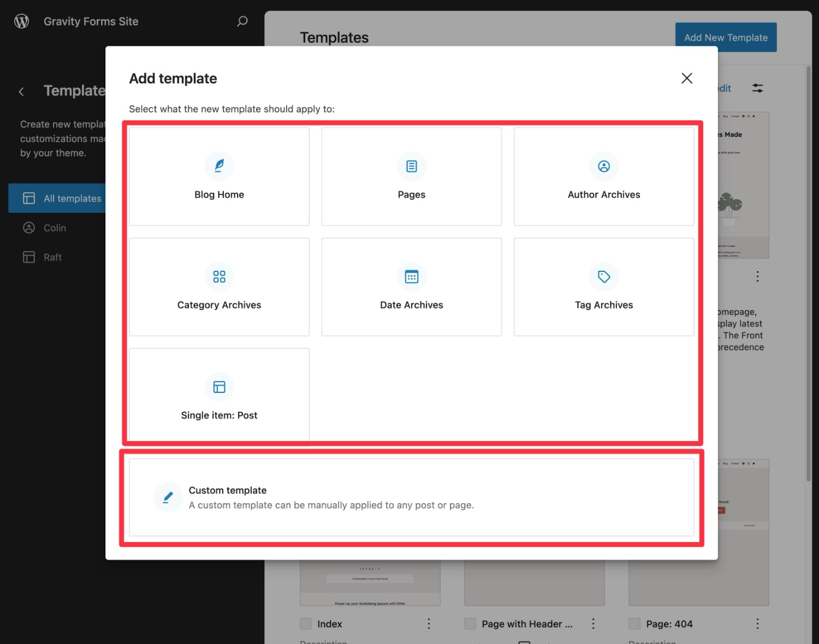Choose the Blog Home template option
This screenshot has width=819, height=644.
point(219,176)
